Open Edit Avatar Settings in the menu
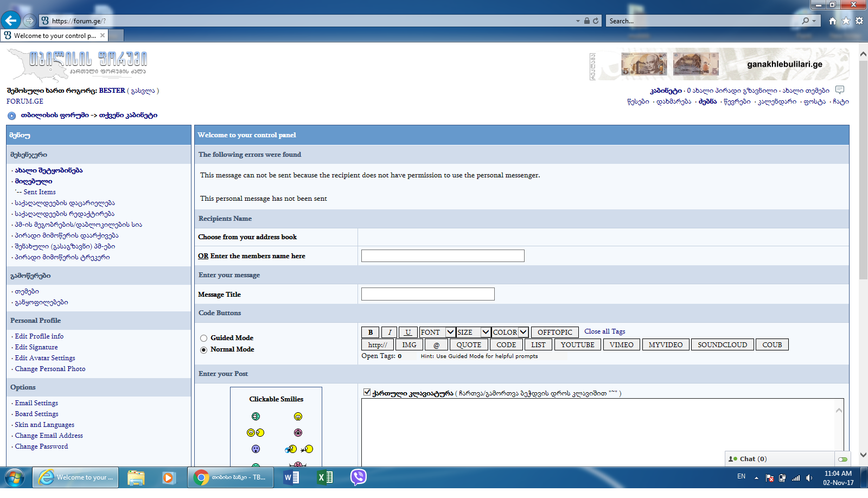The image size is (868, 498). [45, 358]
